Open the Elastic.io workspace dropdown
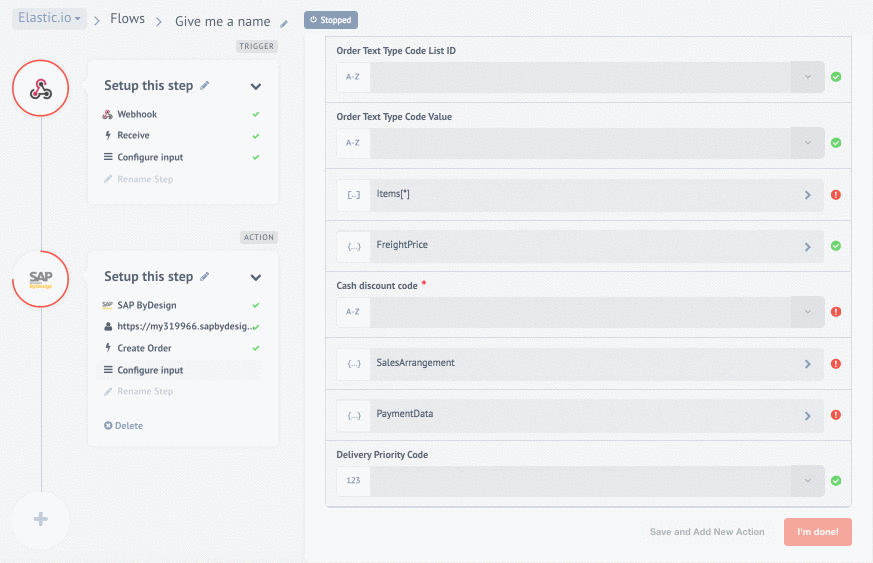Viewport: 873px width, 563px height. tap(50, 18)
